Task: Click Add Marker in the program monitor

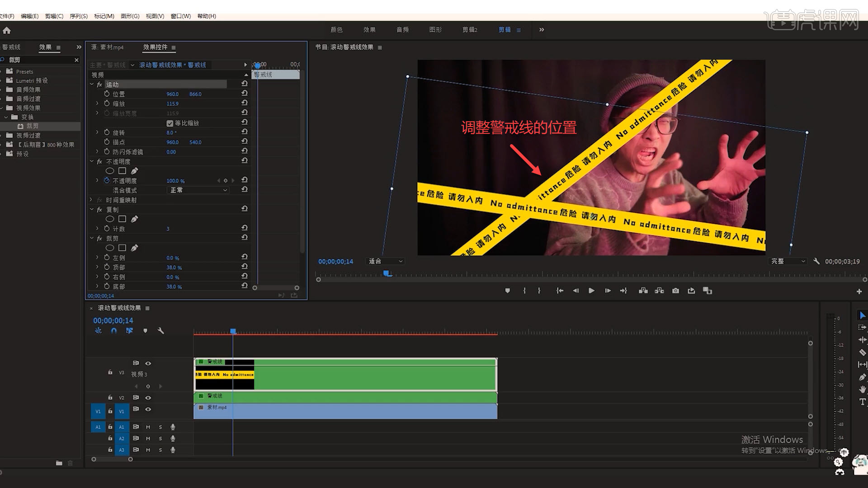Action: click(507, 291)
